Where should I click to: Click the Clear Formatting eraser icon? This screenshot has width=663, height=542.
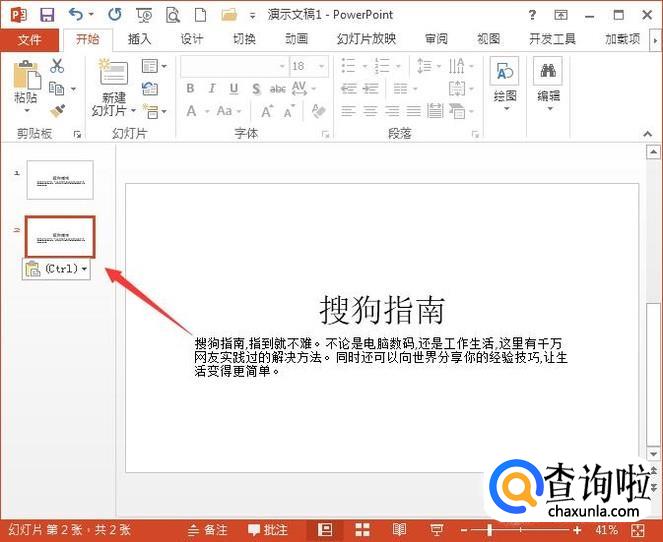[318, 111]
